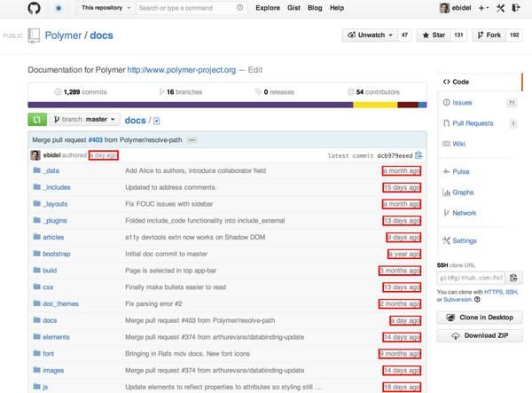Click the repository book icon
The image size is (532, 393).
[x=34, y=35]
